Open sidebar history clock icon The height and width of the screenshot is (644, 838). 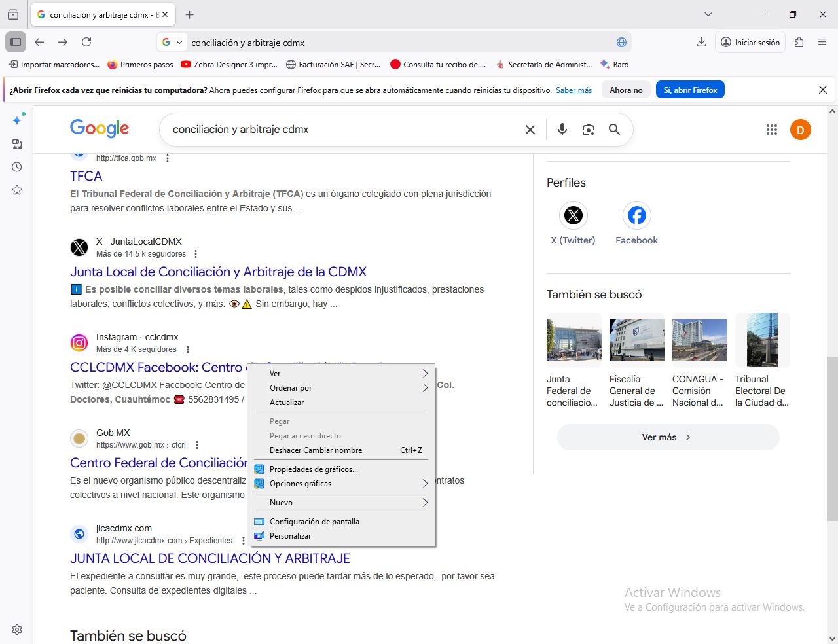click(x=17, y=167)
